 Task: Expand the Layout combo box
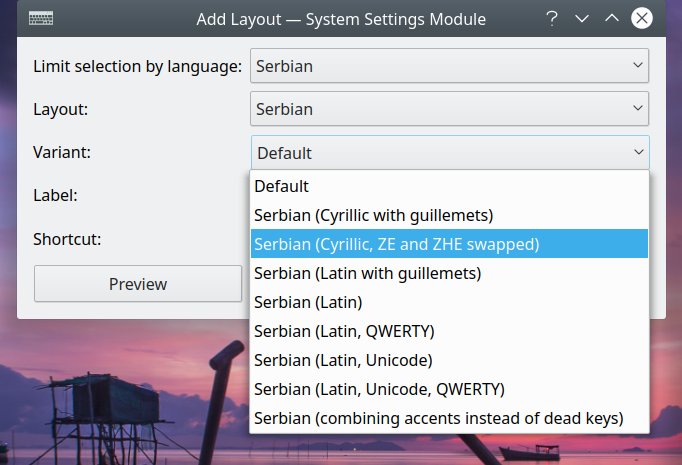pyautogui.click(x=449, y=109)
